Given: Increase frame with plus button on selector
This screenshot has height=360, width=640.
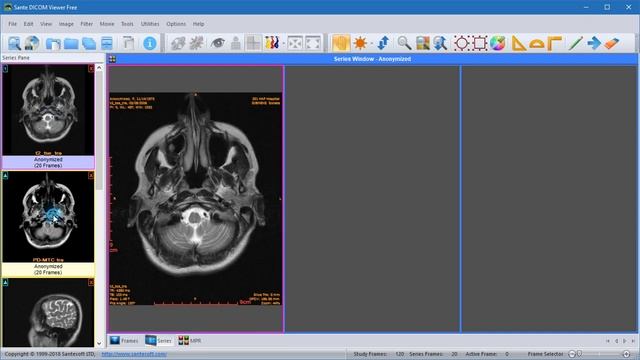Looking at the screenshot, I should [627, 354].
